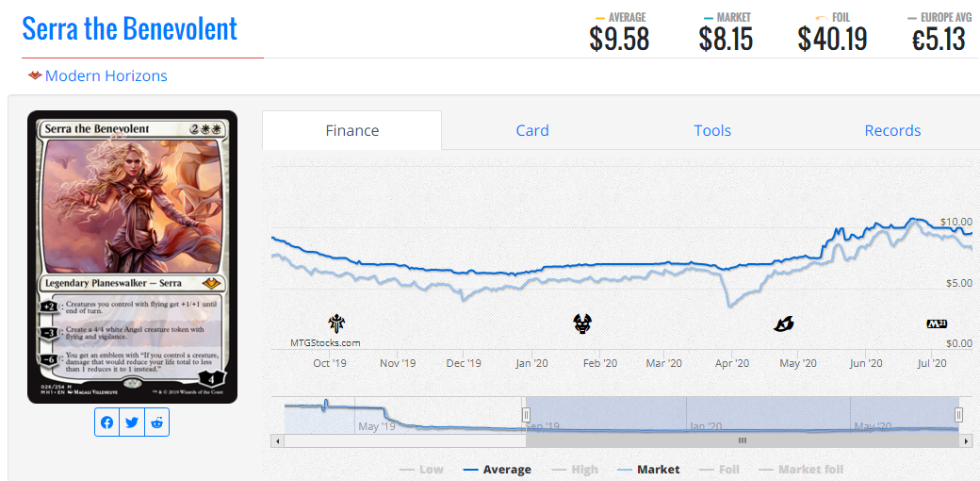Click MTGStocks.com label in chart
Viewport: 980px width, 481px height.
click(325, 342)
